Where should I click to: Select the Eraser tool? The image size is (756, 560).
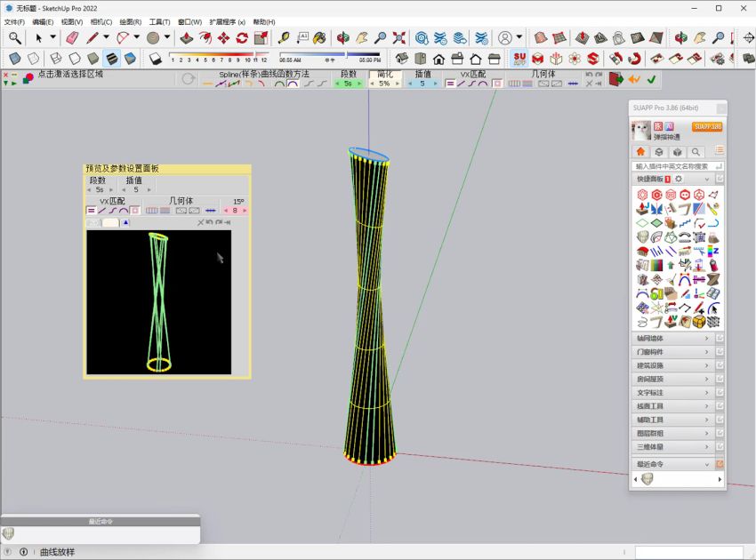(x=72, y=37)
